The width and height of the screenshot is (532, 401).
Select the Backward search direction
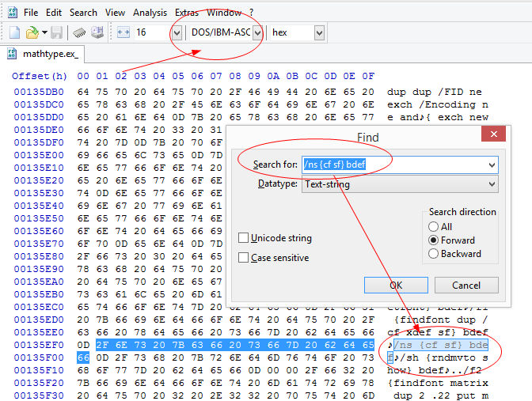coord(433,254)
